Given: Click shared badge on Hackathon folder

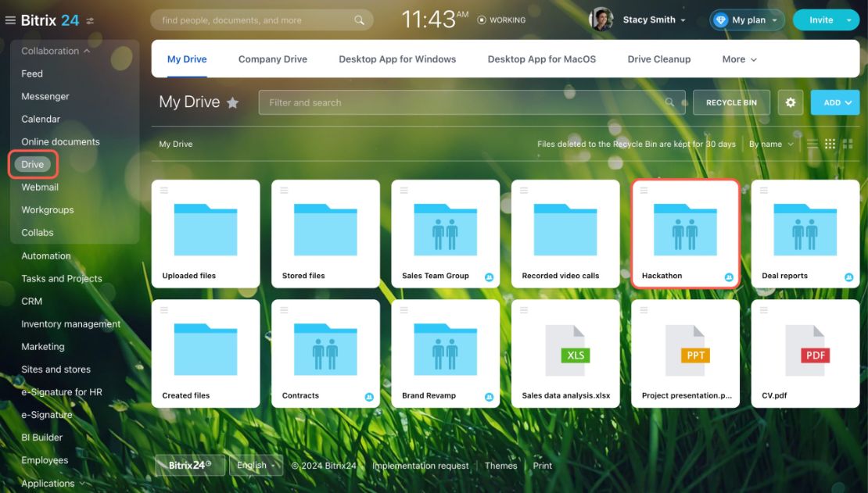Looking at the screenshot, I should pos(729,277).
